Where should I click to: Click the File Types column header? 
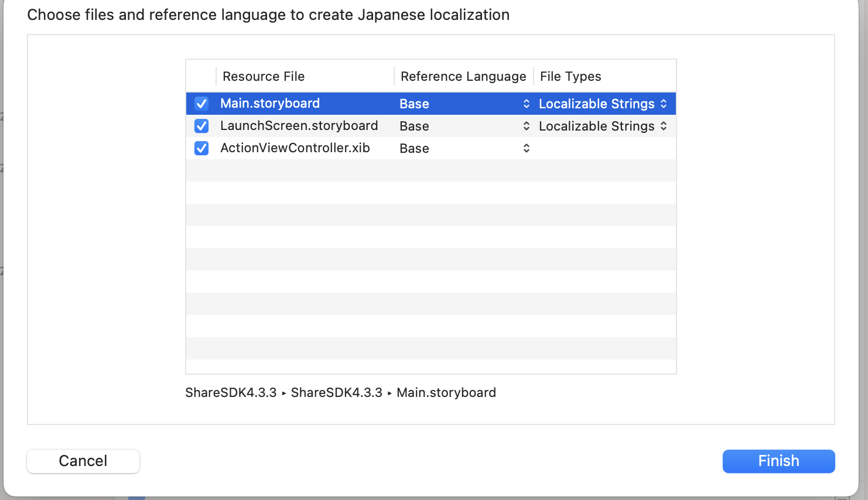point(570,77)
